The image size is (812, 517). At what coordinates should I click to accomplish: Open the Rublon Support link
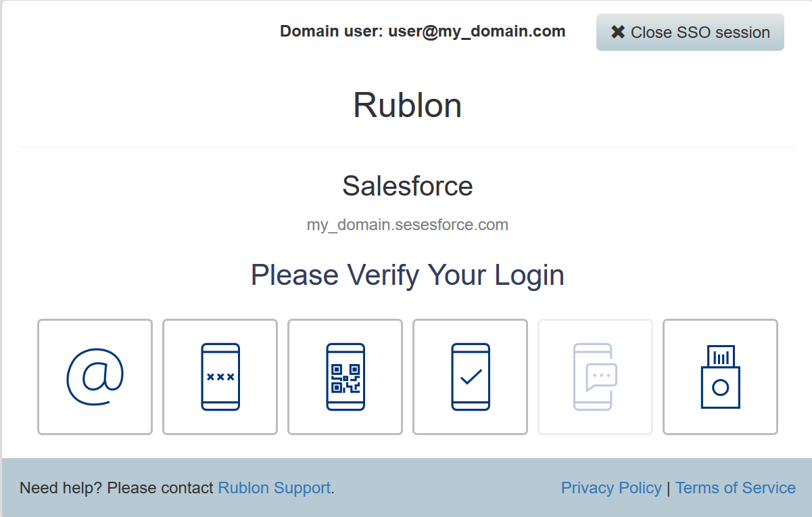(274, 488)
